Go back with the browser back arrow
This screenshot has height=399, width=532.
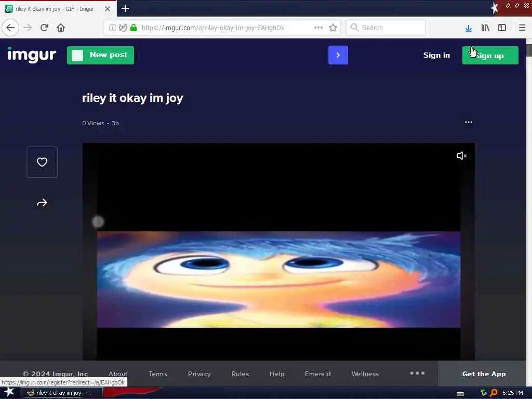pos(10,28)
